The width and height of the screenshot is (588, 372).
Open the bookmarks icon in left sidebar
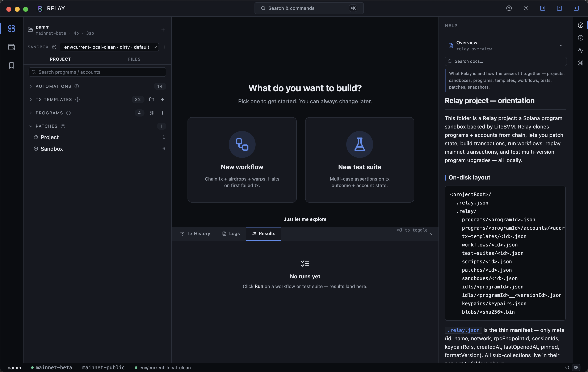click(12, 65)
